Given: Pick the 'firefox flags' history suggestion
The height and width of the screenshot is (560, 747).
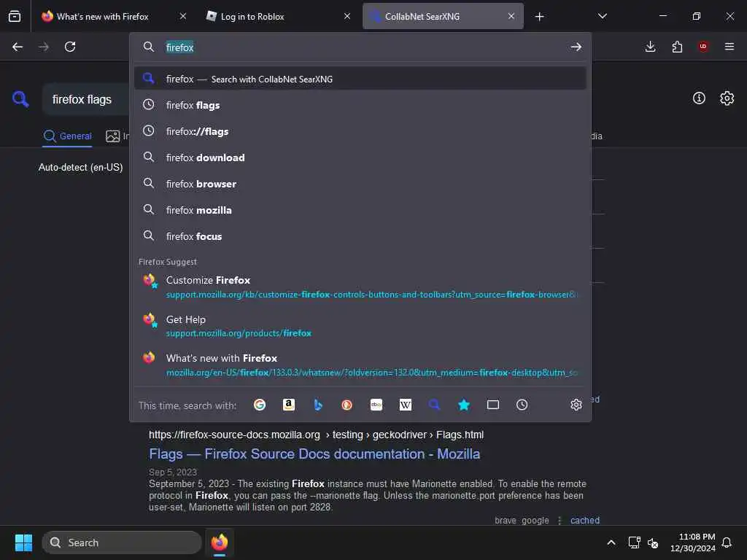Looking at the screenshot, I should click(360, 105).
